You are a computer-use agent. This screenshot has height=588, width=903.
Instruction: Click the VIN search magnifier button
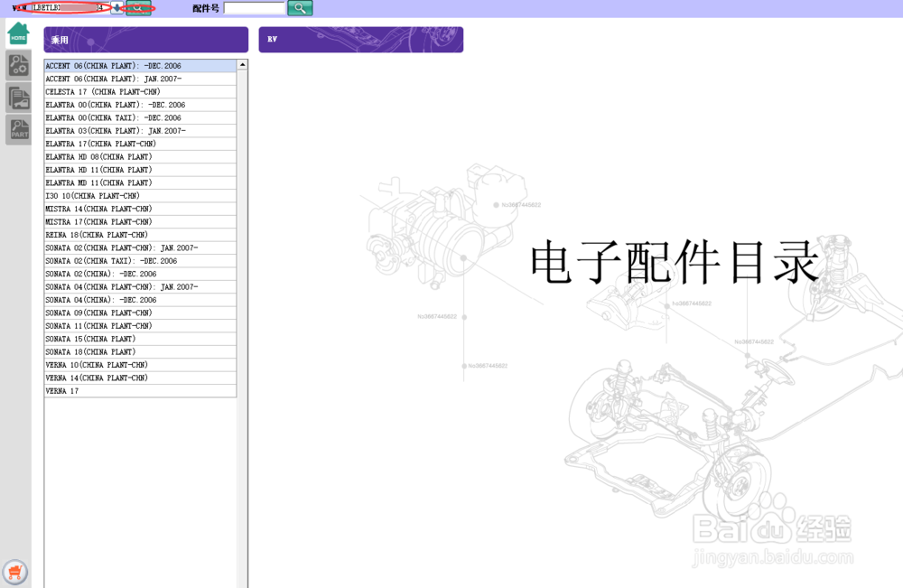coord(138,8)
